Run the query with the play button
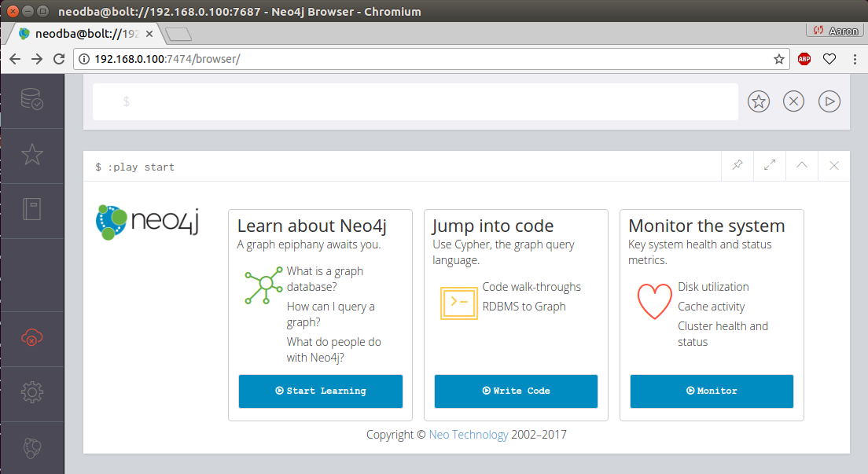The width and height of the screenshot is (868, 474). pos(829,101)
